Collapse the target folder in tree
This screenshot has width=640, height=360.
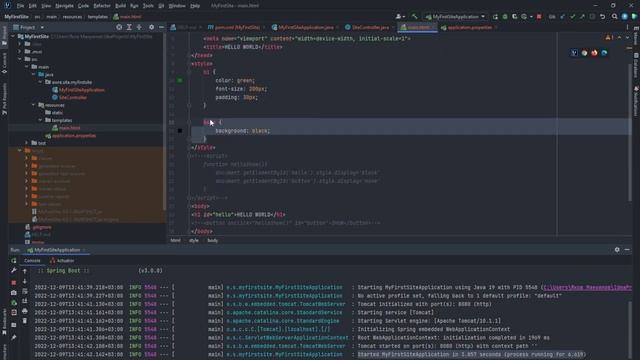click(20, 151)
